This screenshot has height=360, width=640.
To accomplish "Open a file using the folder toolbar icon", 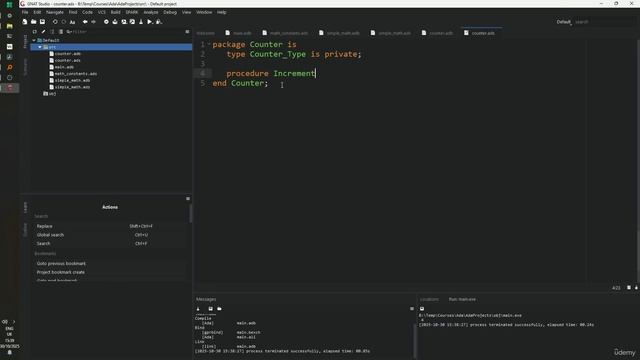I will pos(33,22).
